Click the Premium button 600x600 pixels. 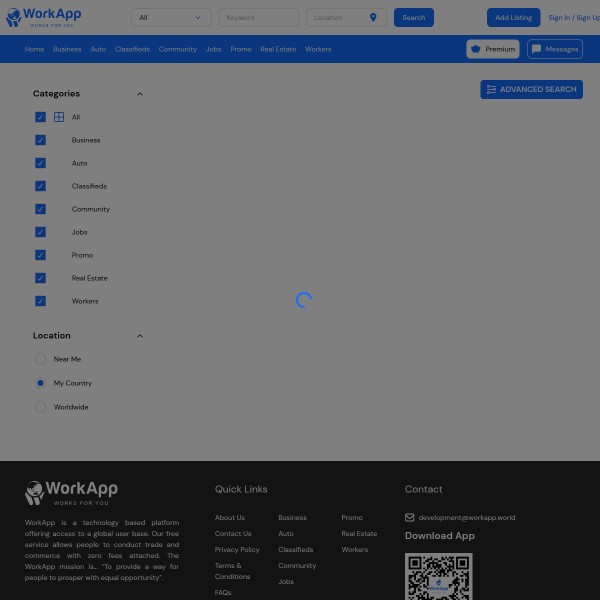coord(493,49)
